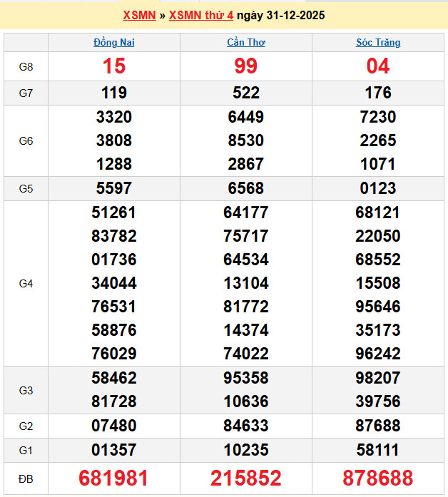This screenshot has width=448, height=497.
Task: Click the G1 prize number 01357
Action: 114,450
